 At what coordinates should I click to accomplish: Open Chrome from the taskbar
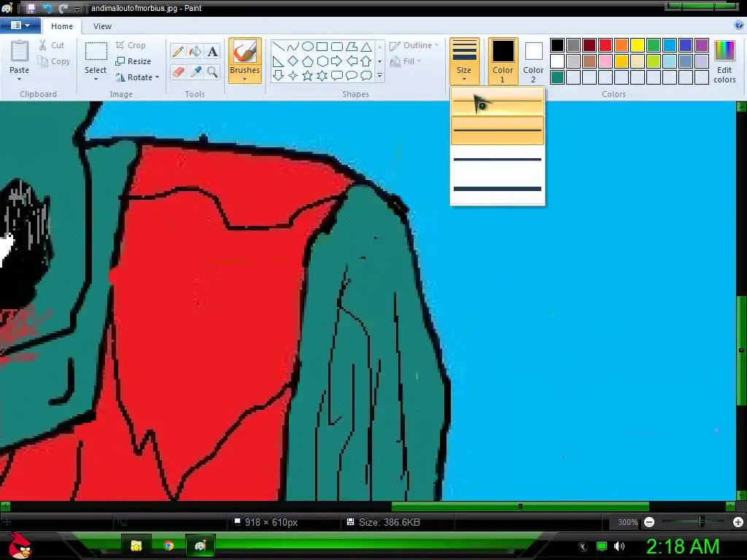click(x=169, y=545)
